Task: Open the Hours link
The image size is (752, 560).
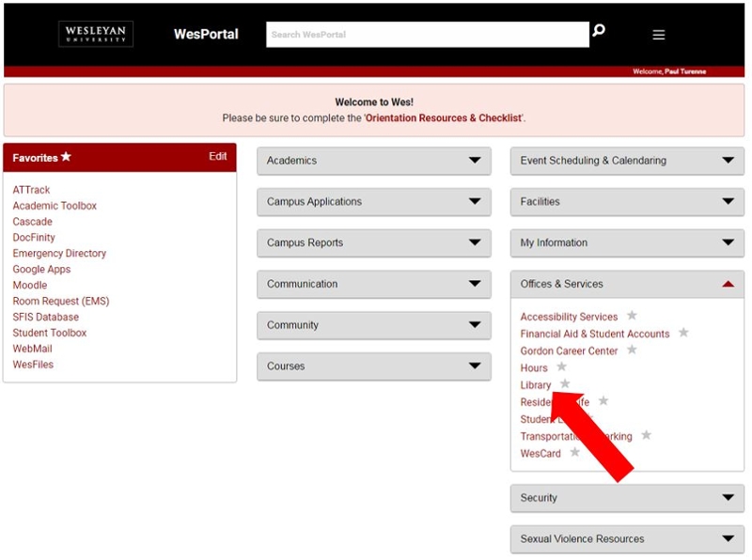Action: click(534, 367)
